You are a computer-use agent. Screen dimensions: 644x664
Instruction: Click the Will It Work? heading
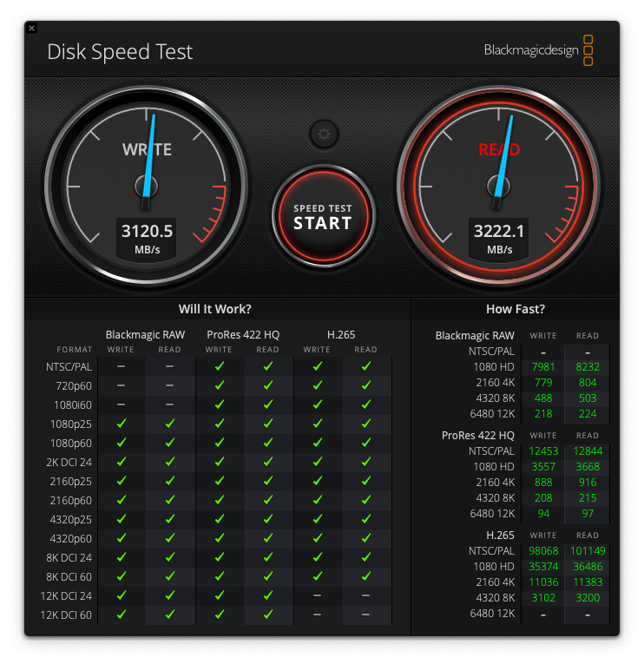[215, 309]
